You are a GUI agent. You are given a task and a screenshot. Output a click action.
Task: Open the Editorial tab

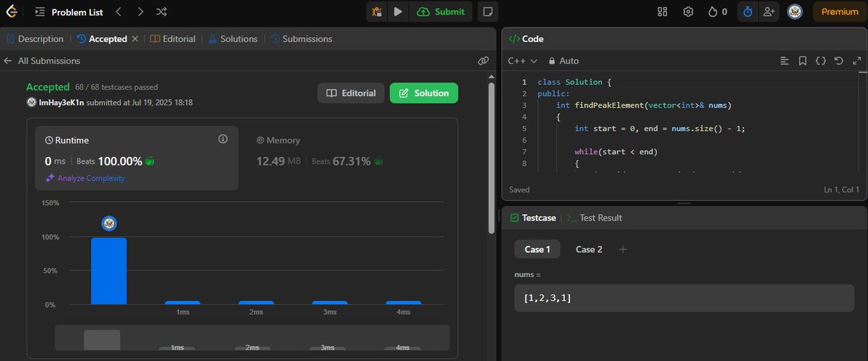pos(173,39)
